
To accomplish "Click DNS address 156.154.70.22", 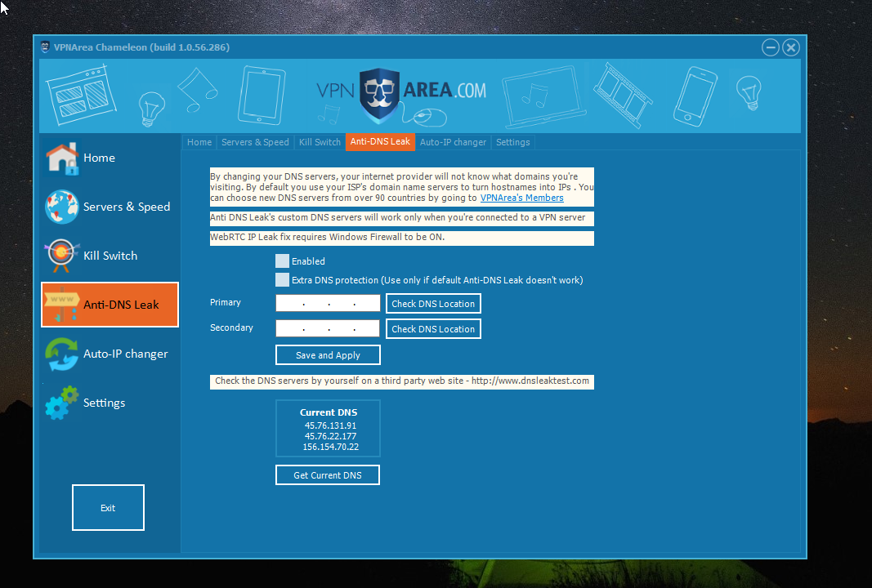I will pos(330,447).
